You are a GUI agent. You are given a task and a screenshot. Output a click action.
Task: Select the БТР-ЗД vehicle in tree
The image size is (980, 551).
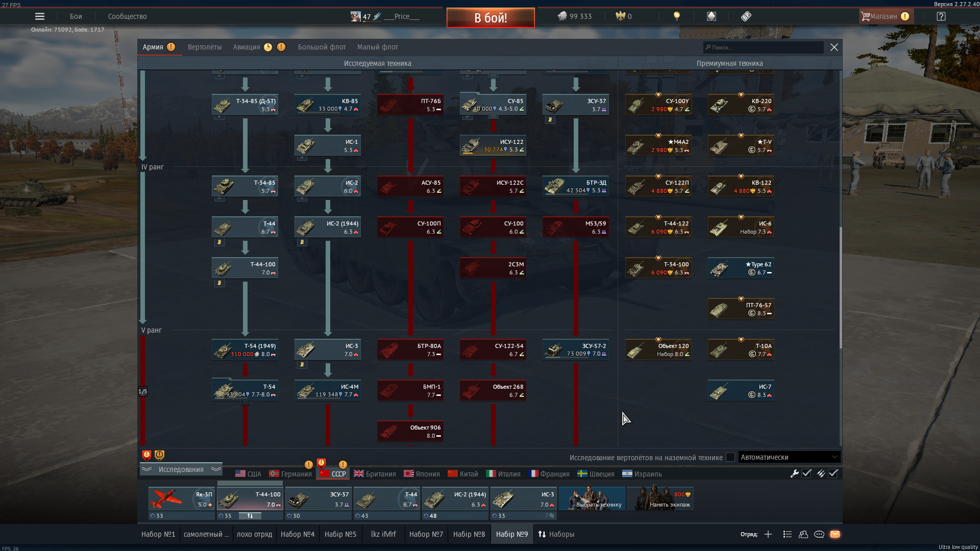(x=576, y=186)
